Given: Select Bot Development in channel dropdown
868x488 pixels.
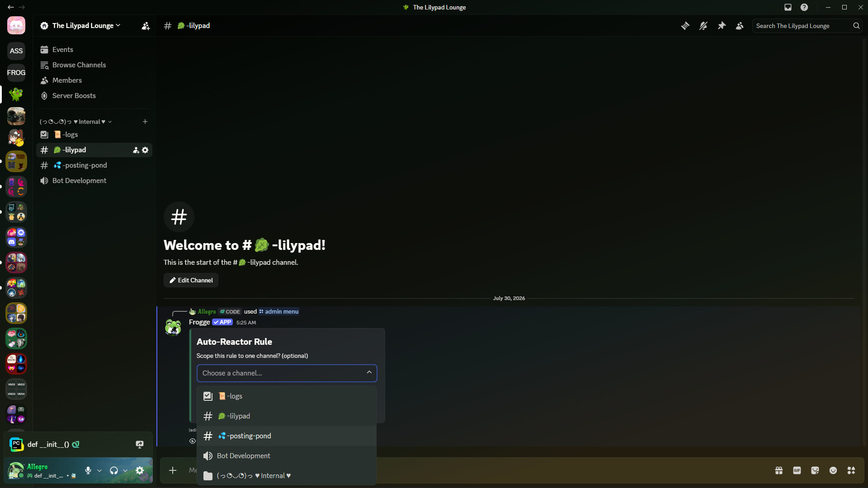Looking at the screenshot, I should [287, 456].
